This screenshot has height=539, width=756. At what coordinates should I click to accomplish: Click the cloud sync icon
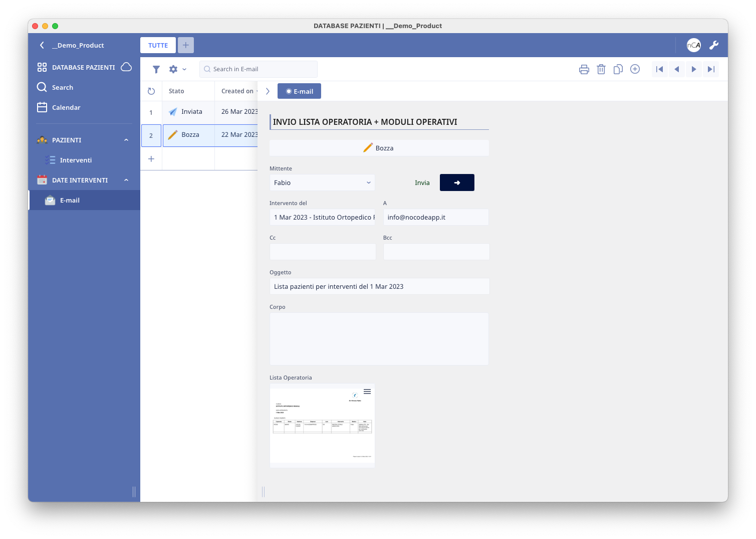point(126,67)
